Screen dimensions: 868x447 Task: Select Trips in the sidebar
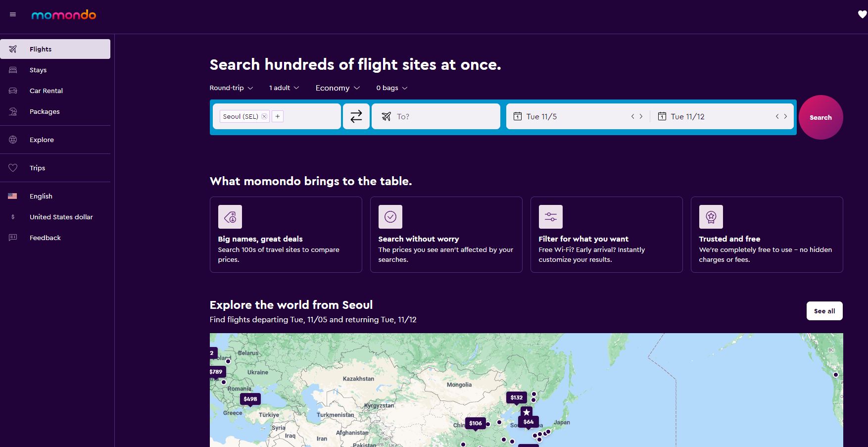coord(55,168)
